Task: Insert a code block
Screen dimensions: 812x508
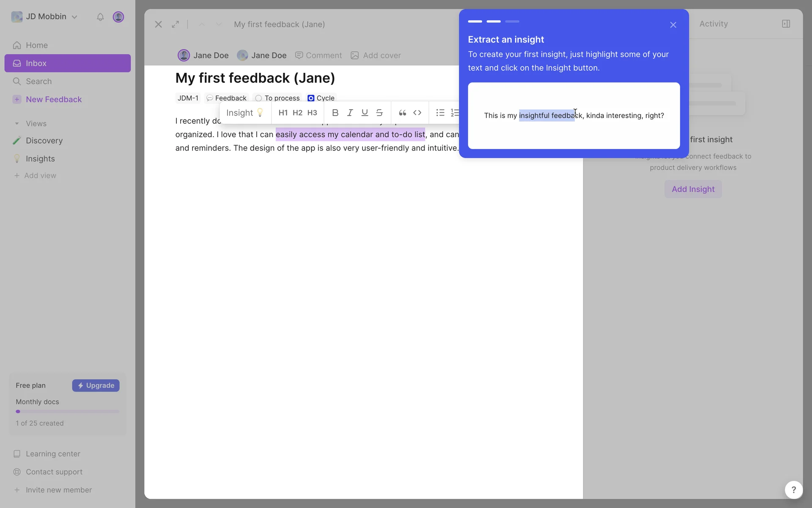Action: click(417, 113)
